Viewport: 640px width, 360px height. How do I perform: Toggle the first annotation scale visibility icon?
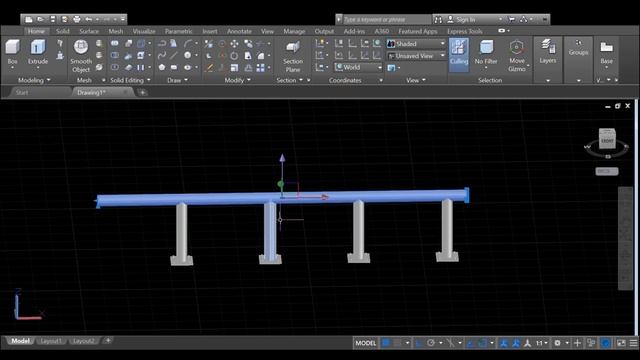[504, 343]
